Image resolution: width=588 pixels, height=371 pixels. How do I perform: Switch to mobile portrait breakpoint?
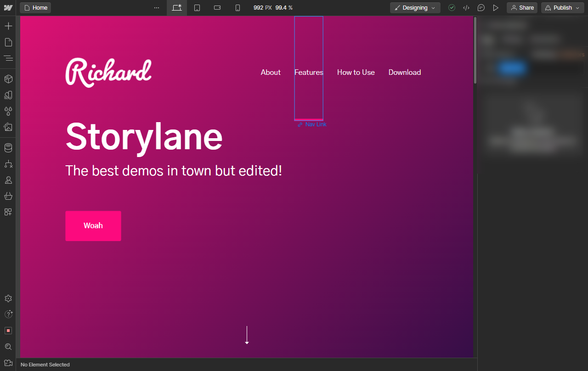tap(237, 8)
